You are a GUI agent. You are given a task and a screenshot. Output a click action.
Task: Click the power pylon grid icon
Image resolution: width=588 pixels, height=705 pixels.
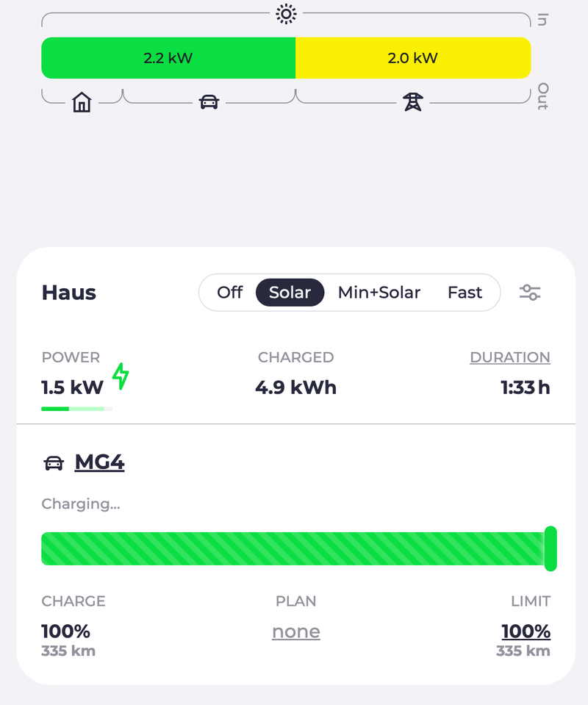(x=413, y=102)
